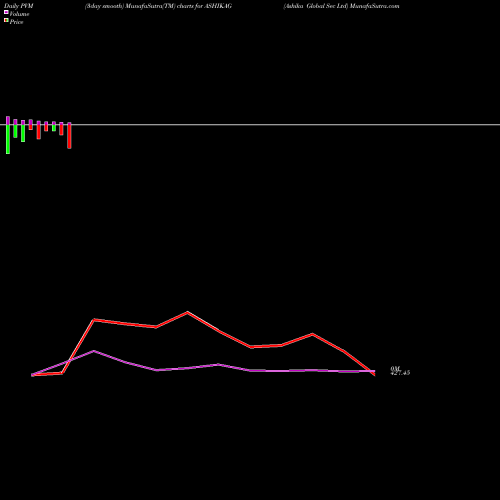Select the Volume legend label
The image size is (500, 500).
click(19, 14)
